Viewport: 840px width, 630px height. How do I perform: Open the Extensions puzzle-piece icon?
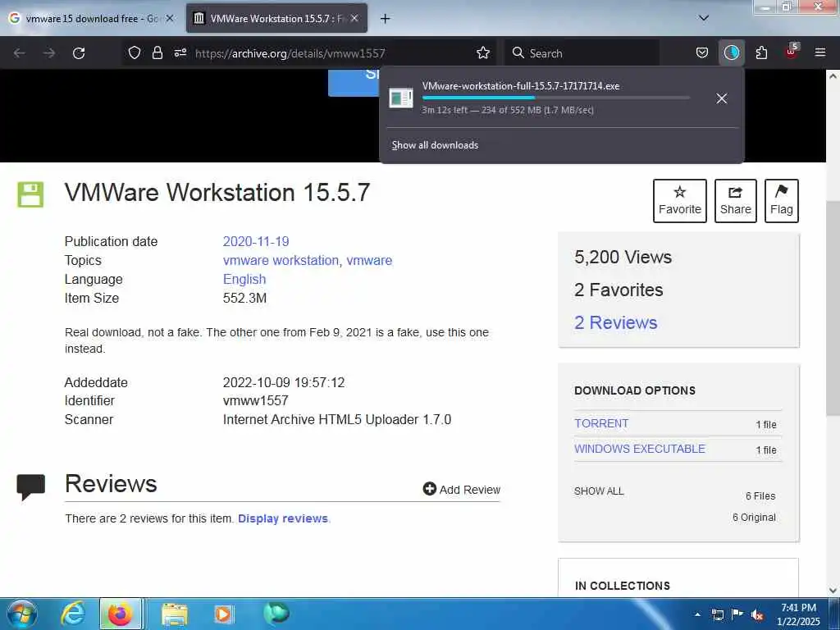click(x=761, y=52)
